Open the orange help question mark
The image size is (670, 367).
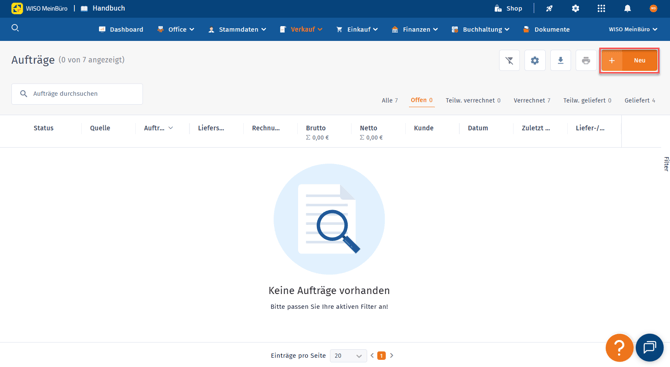click(619, 348)
